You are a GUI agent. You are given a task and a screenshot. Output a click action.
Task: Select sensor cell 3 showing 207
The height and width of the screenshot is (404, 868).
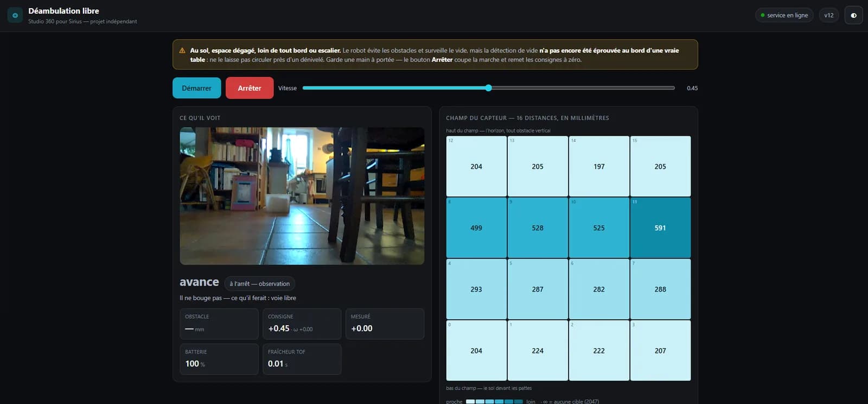[x=660, y=350]
